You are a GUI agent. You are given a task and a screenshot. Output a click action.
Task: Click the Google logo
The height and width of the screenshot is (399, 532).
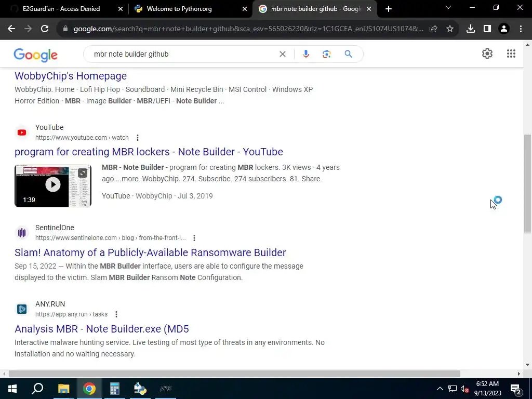(x=36, y=55)
